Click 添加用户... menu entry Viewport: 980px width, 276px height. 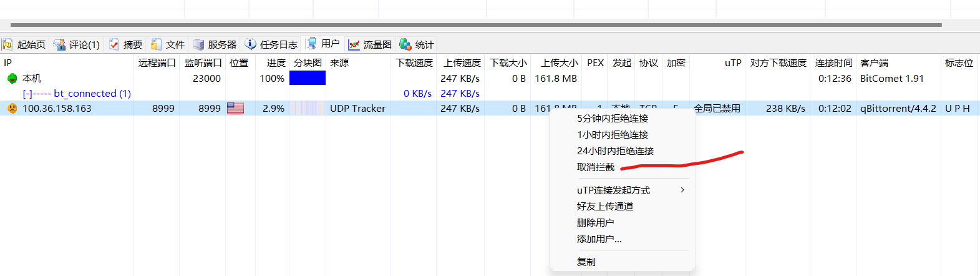599,239
